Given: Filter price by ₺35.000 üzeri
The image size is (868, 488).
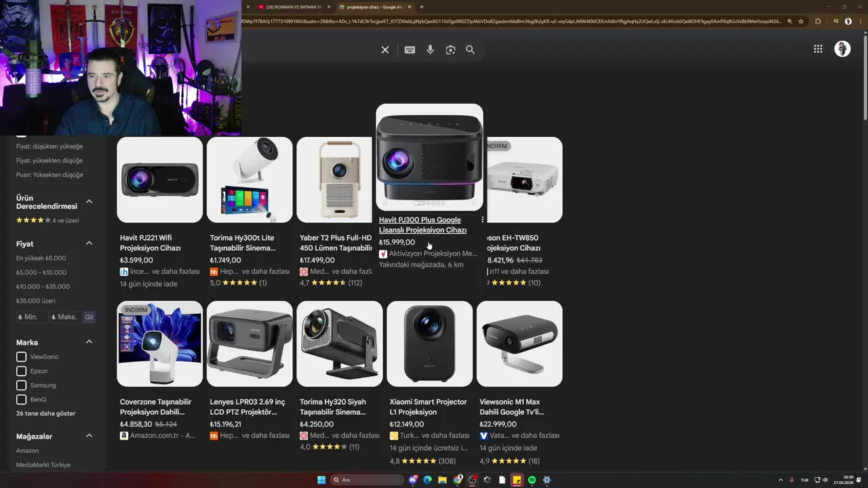Looking at the screenshot, I should click(x=36, y=301).
